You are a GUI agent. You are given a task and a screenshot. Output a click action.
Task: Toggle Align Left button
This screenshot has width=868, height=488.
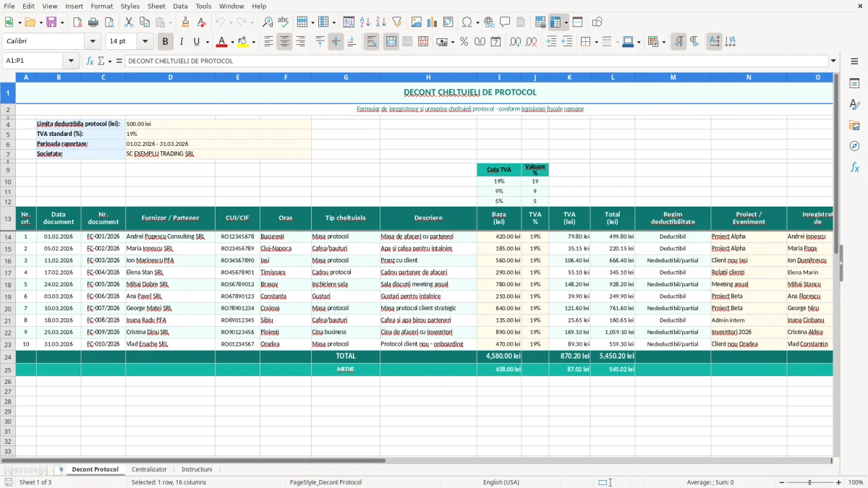[x=268, y=42]
